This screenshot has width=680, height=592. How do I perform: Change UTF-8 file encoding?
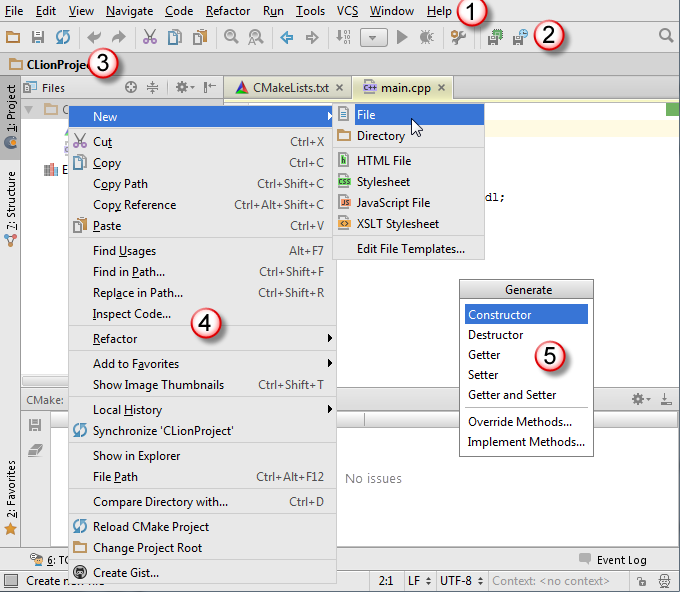click(x=461, y=581)
